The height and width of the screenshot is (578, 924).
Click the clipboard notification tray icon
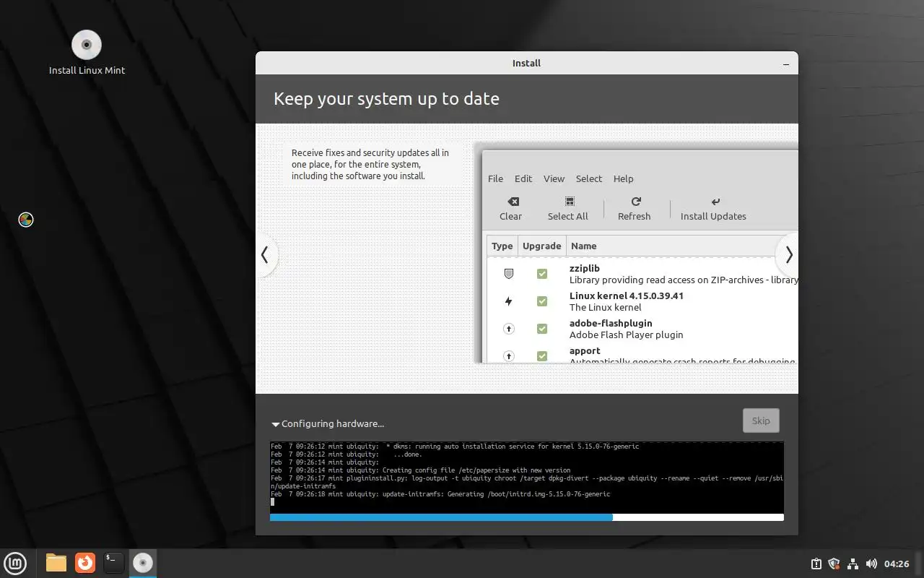pyautogui.click(x=816, y=564)
